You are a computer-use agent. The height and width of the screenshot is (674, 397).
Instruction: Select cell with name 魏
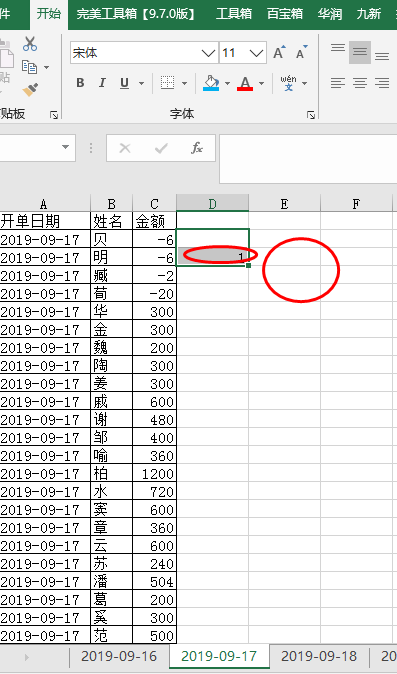[x=111, y=348]
